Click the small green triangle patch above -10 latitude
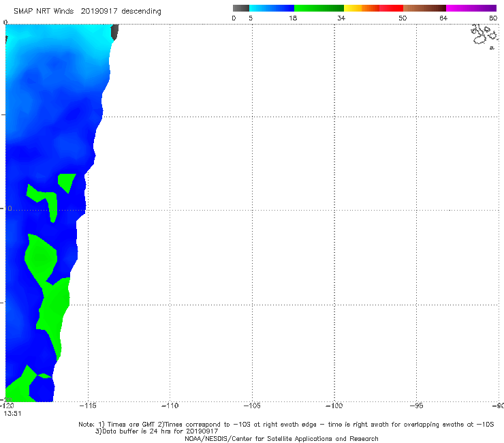Image resolution: width=504 pixels, height=443 pixels. pyautogui.click(x=67, y=183)
